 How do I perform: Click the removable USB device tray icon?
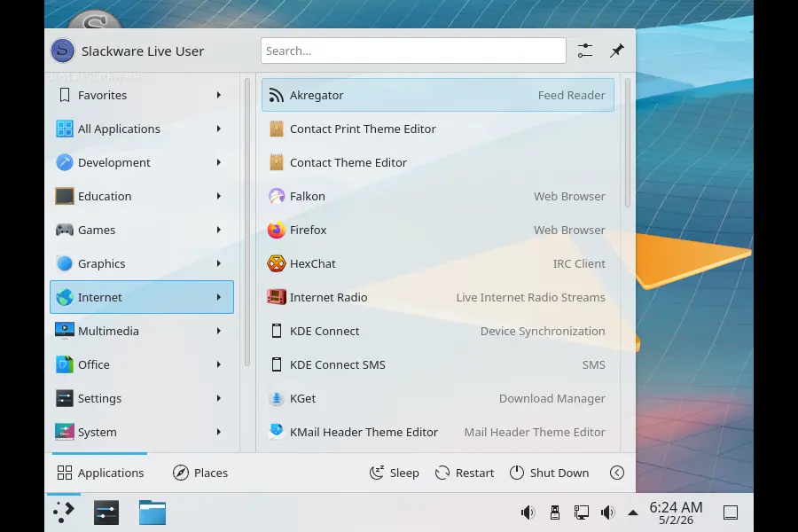coord(555,512)
